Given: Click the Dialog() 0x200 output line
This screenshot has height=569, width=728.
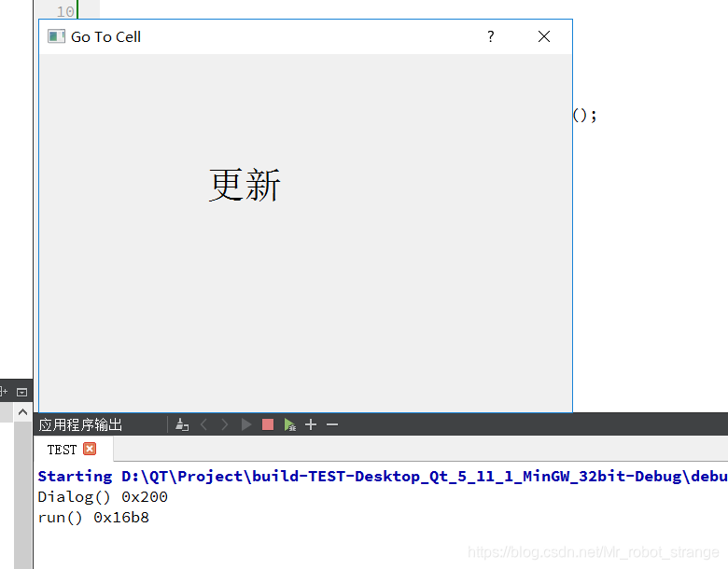Looking at the screenshot, I should tap(103, 497).
